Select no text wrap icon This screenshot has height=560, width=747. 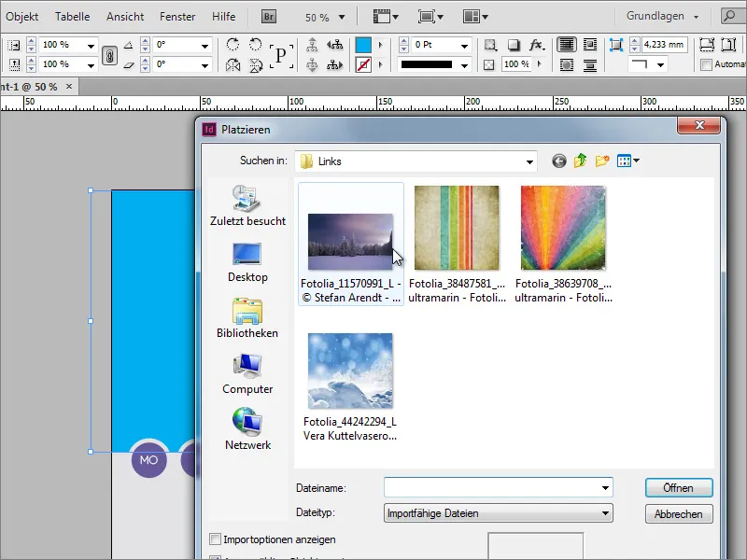(x=567, y=45)
